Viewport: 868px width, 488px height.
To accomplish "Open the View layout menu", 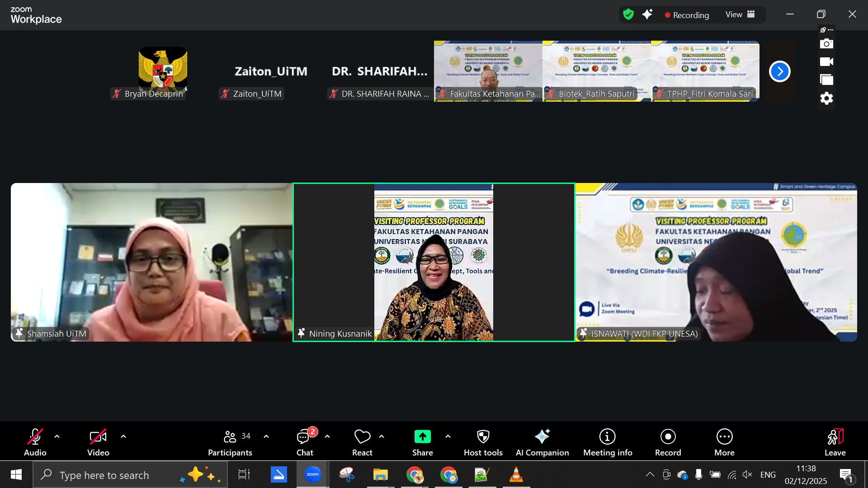I will click(740, 14).
